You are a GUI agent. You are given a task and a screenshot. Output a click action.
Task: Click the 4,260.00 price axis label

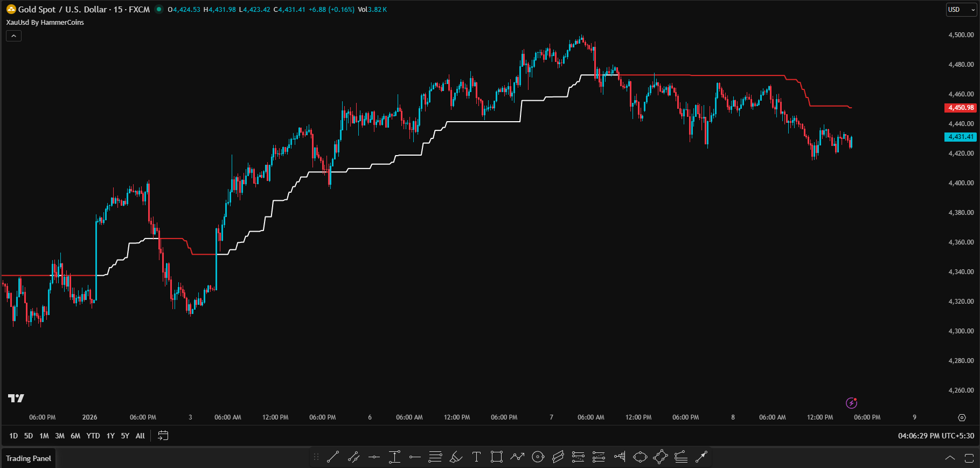[961, 390]
